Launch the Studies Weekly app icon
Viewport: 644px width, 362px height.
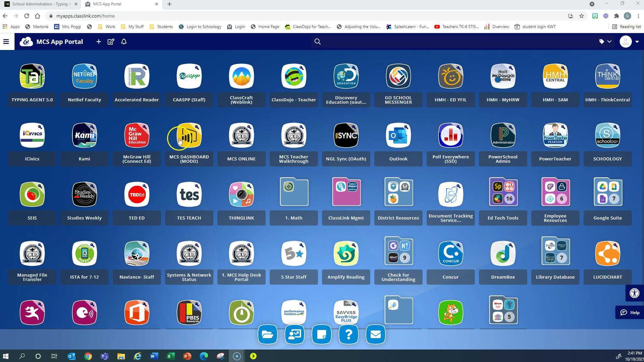coord(84,195)
